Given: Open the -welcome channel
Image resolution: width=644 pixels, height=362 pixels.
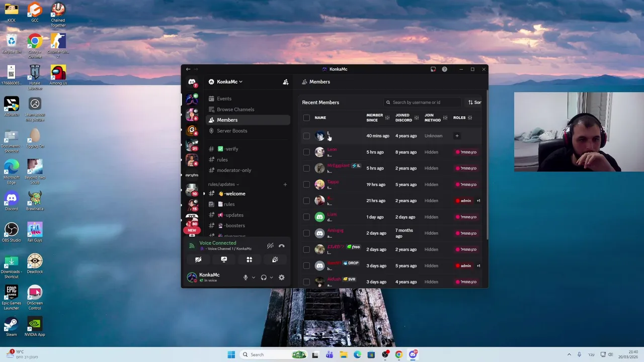Looking at the screenshot, I should click(248, 194).
